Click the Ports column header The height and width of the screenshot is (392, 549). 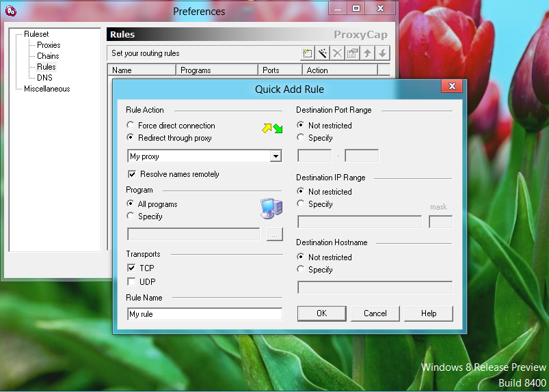280,70
